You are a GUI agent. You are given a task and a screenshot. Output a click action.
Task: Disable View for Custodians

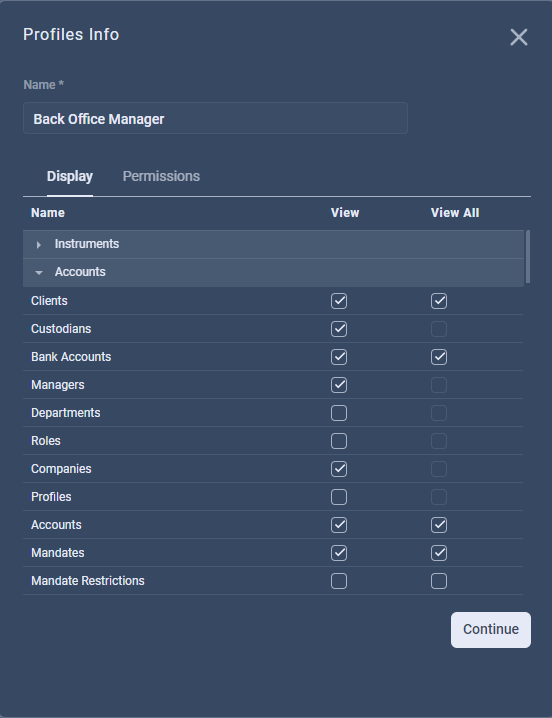tap(339, 329)
